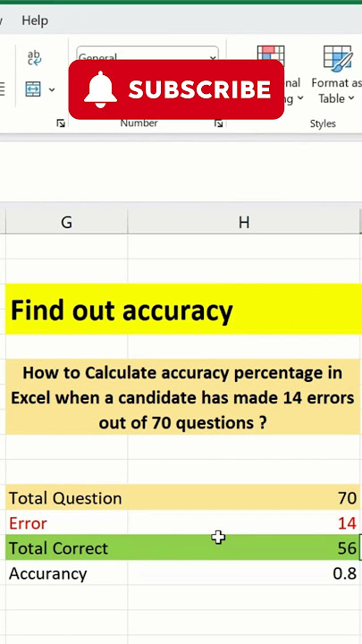Viewport: 362px width, 644px height.
Task: Click the Format as Table icon
Action: (x=337, y=59)
